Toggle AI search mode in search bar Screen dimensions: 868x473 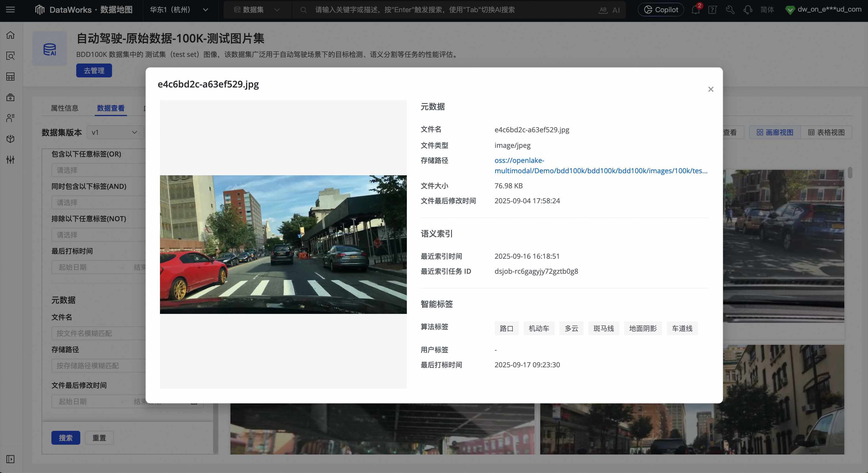616,10
